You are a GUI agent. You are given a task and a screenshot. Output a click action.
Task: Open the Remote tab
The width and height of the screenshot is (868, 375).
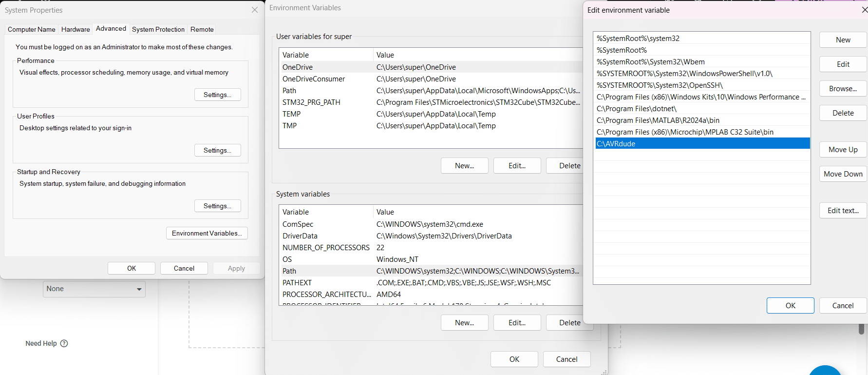tap(202, 29)
